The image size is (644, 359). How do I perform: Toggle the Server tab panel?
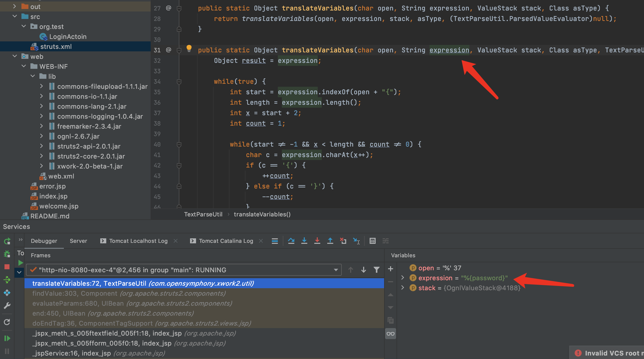click(x=78, y=241)
